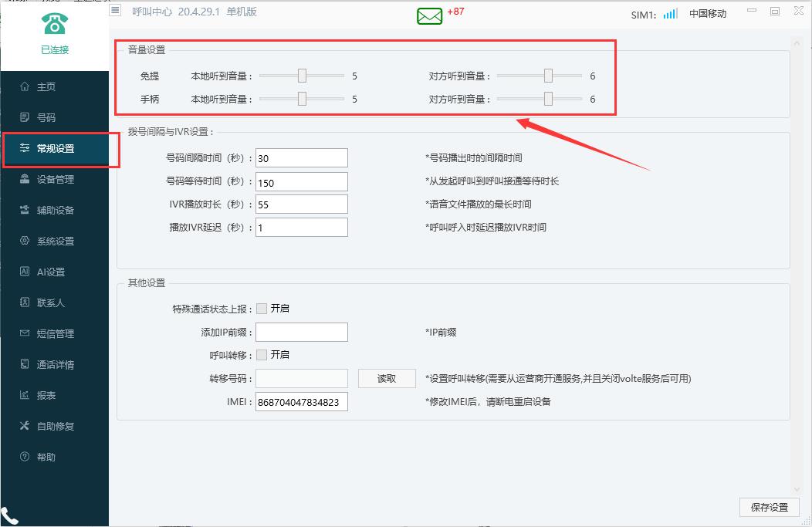This screenshot has width=812, height=527.
Task: Click 免提 对方听到音量 slider handle
Action: point(548,76)
